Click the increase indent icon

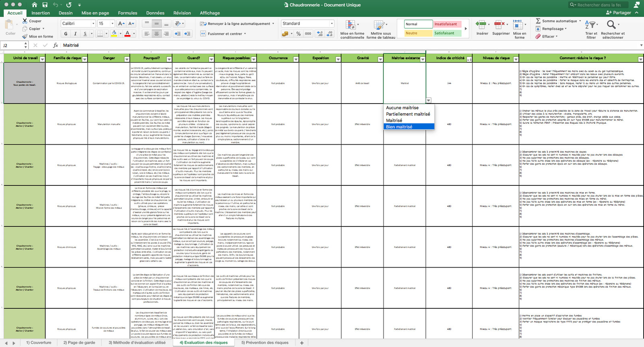pos(187,34)
